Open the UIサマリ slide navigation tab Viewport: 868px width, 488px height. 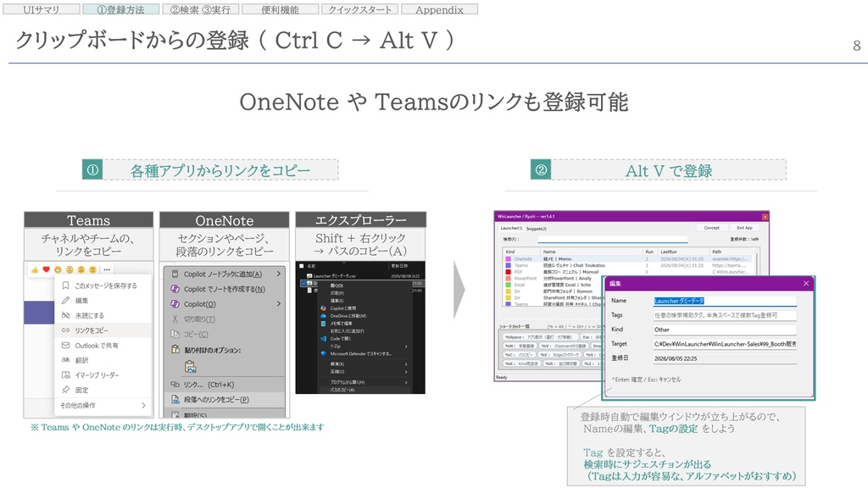tap(42, 9)
